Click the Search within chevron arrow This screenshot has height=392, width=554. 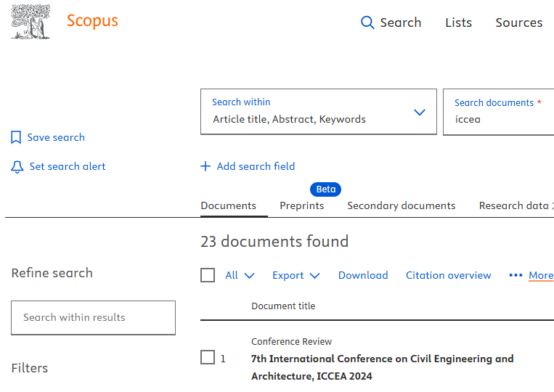(x=420, y=113)
